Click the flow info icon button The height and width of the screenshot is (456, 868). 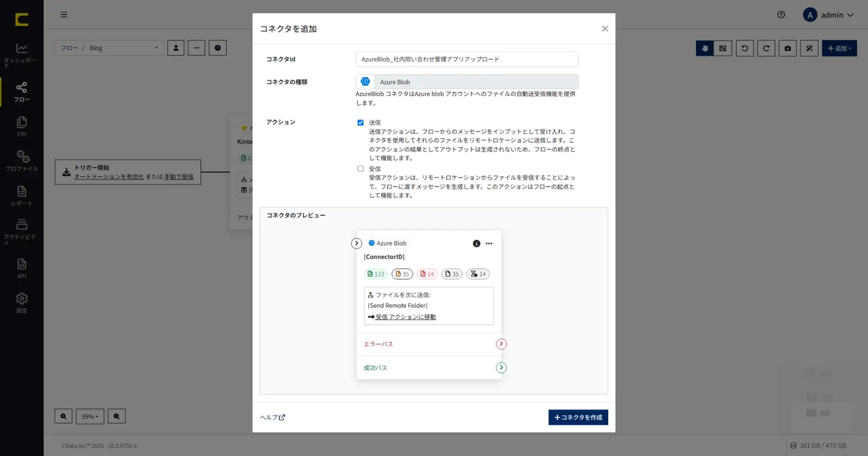[218, 48]
